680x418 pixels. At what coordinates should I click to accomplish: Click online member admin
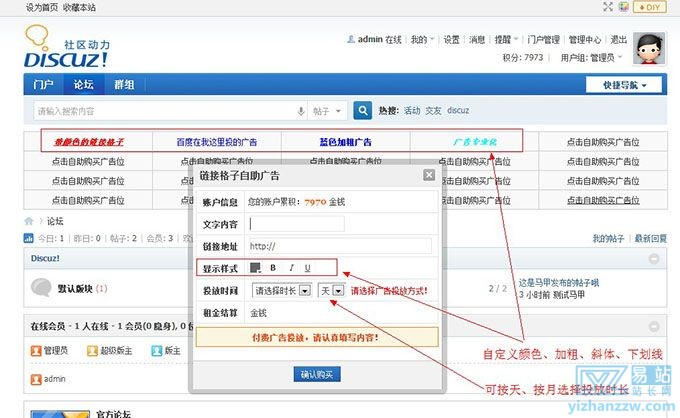tap(54, 379)
